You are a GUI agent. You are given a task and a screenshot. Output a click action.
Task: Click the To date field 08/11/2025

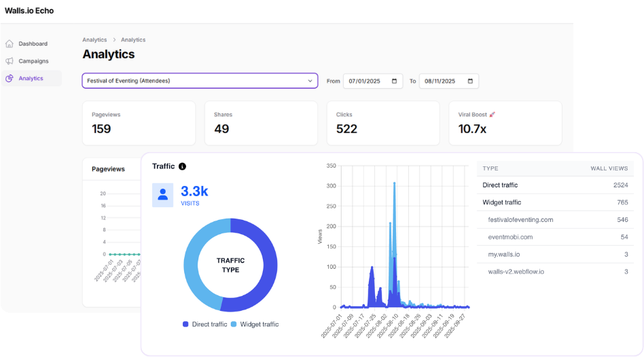pyautogui.click(x=449, y=81)
